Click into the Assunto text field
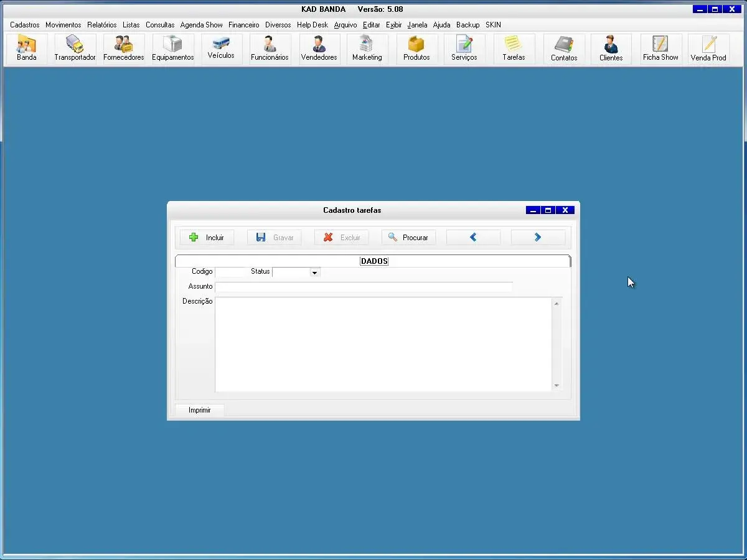The image size is (747, 560). pyautogui.click(x=364, y=287)
